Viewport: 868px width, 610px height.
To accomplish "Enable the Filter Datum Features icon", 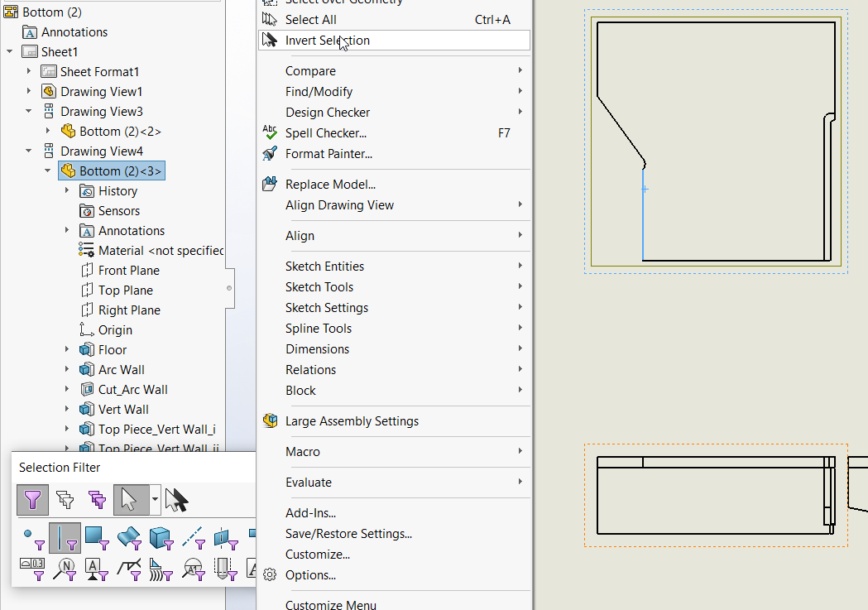I will pos(97,569).
